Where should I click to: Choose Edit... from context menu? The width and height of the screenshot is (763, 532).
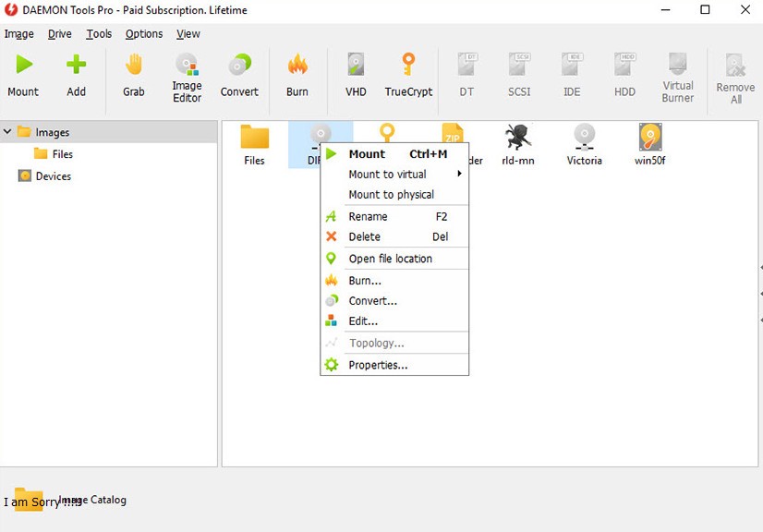[394, 321]
